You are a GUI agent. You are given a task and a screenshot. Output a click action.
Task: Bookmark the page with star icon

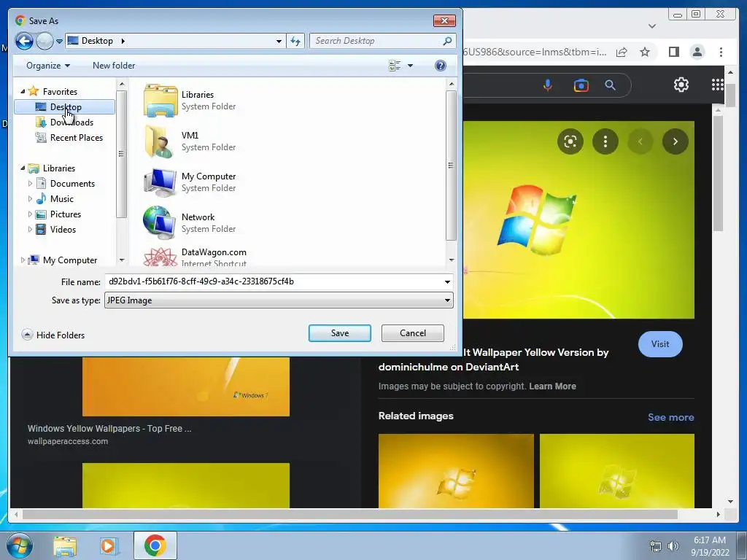click(645, 52)
